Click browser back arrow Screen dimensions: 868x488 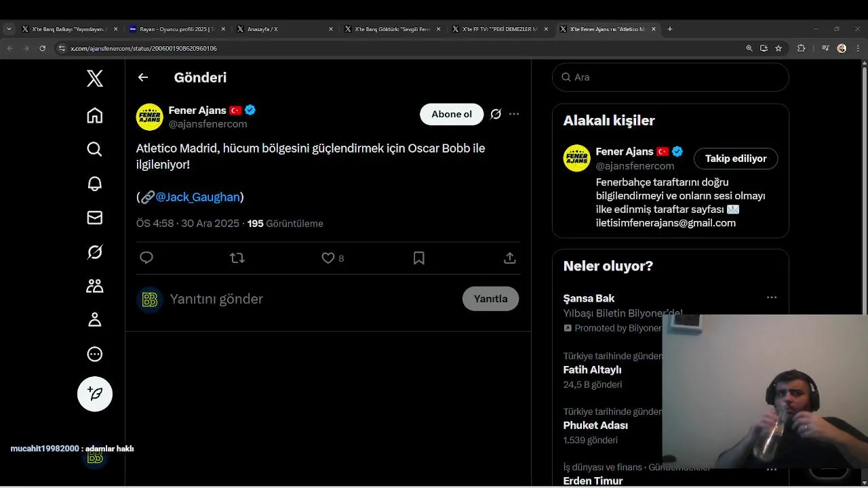[x=9, y=48]
